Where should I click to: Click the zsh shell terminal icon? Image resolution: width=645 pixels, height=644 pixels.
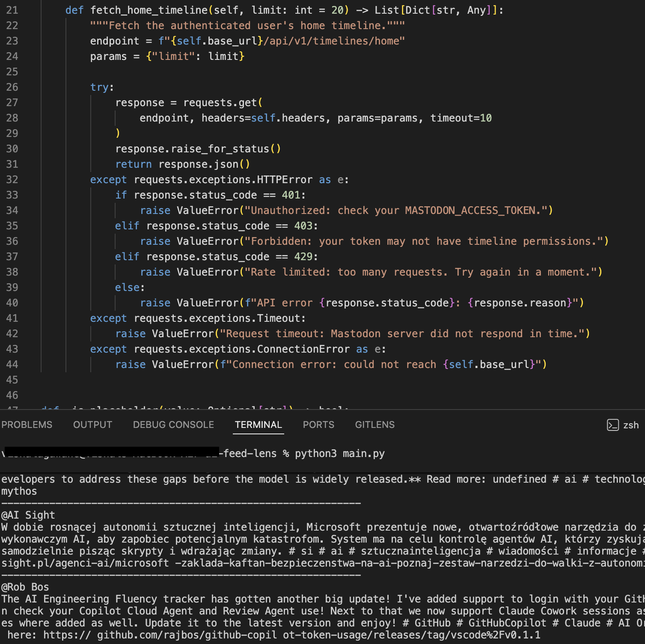(x=613, y=424)
